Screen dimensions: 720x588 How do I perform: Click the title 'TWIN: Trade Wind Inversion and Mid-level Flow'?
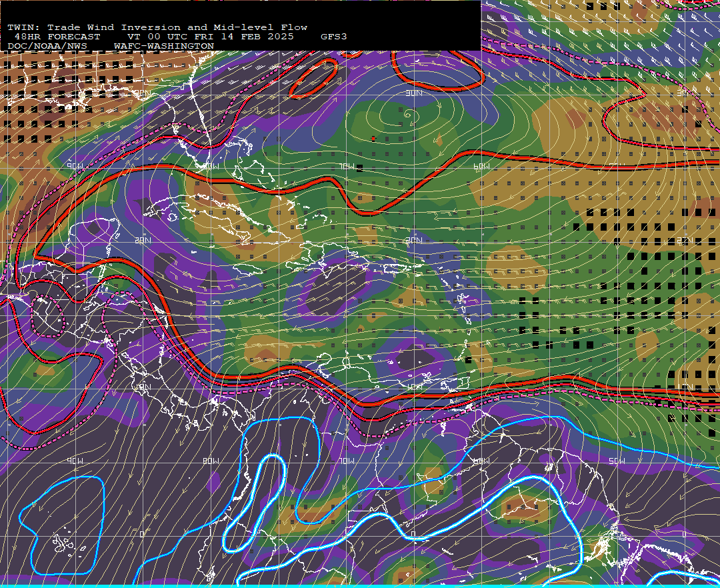(x=157, y=27)
